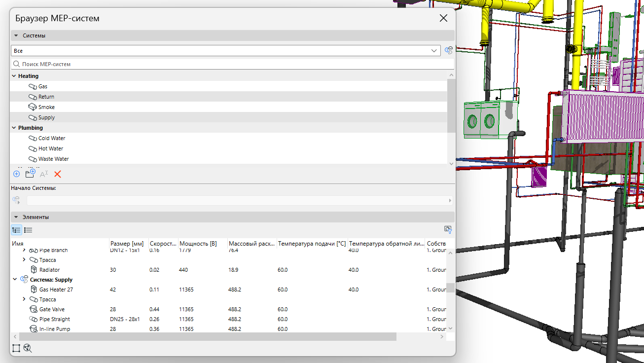Select the Hot Water system

[229, 148]
